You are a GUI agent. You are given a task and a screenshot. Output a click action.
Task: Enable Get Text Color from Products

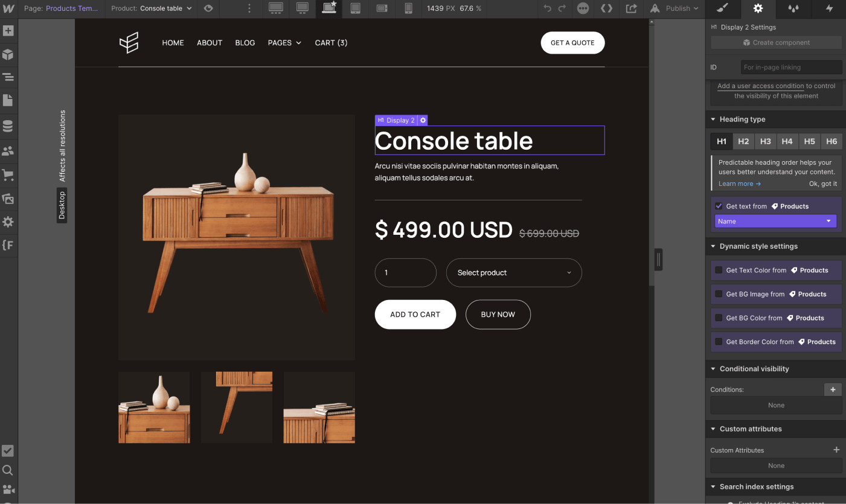719,270
